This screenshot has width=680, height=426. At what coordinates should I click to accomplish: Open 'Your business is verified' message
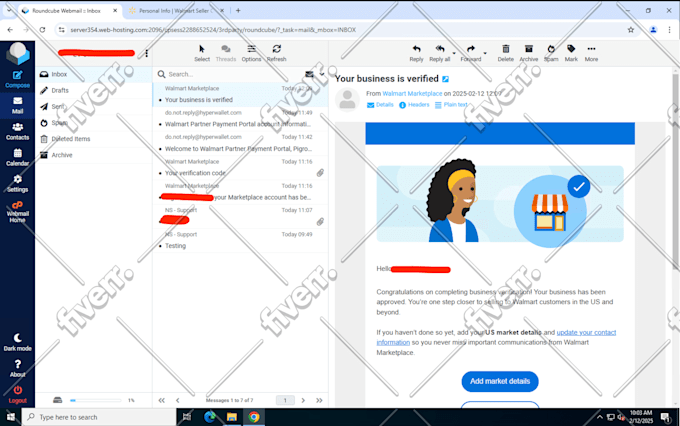pos(240,95)
